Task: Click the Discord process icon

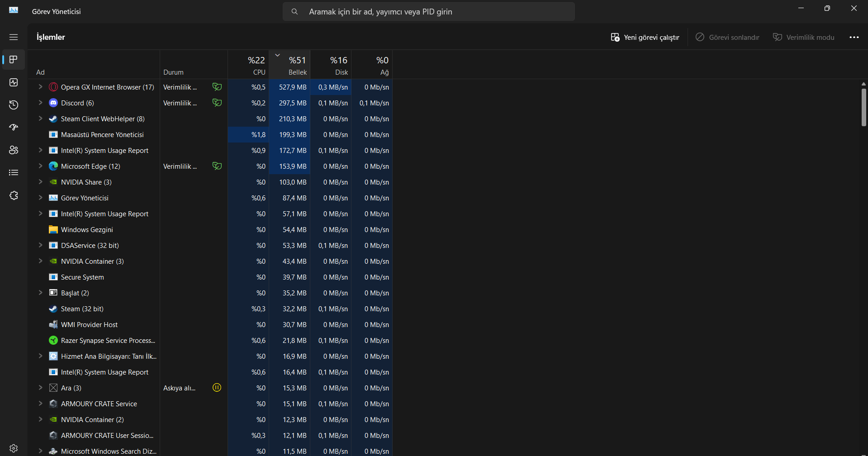Action: (53, 103)
